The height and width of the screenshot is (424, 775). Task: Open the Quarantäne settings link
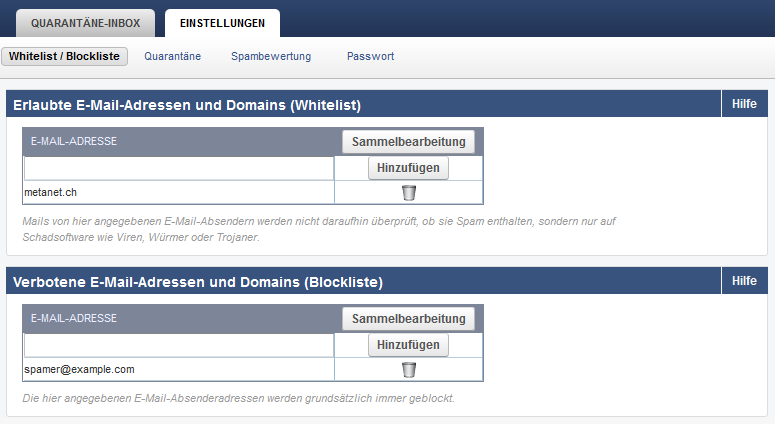click(173, 56)
